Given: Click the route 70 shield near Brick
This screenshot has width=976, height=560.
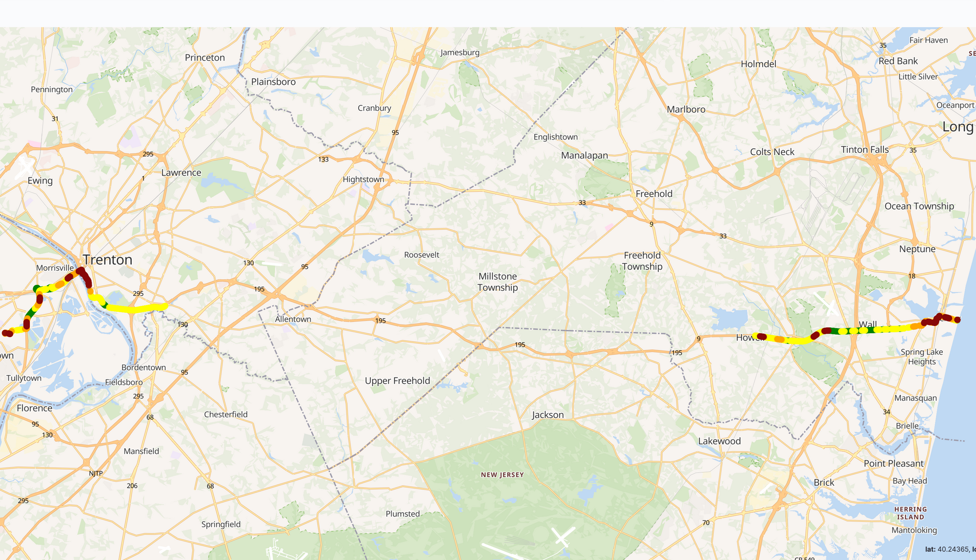Looking at the screenshot, I should pos(706,522).
